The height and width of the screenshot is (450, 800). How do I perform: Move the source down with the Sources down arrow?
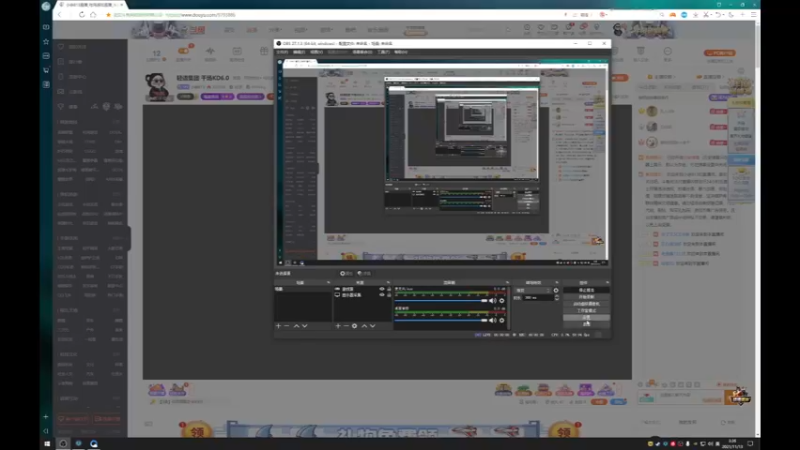click(372, 326)
